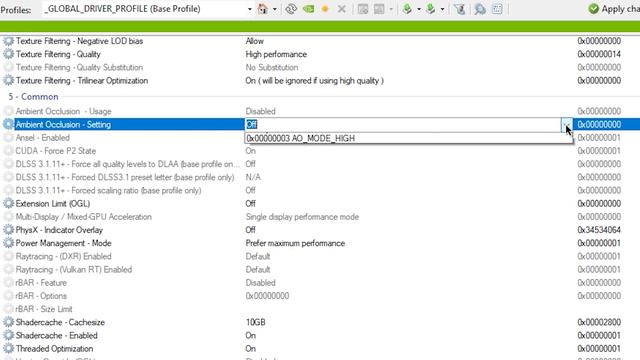Click greyed icon of Ambient Occlusion - Usage

pos(8,111)
